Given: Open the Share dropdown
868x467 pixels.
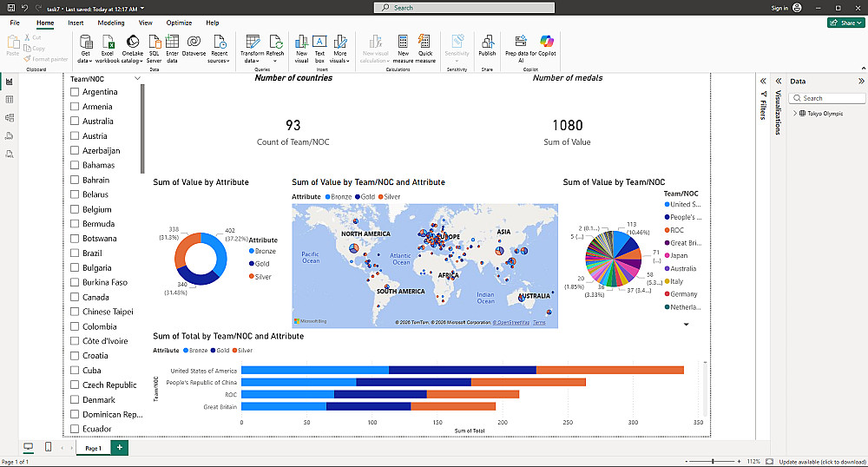Looking at the screenshot, I should click(x=846, y=23).
